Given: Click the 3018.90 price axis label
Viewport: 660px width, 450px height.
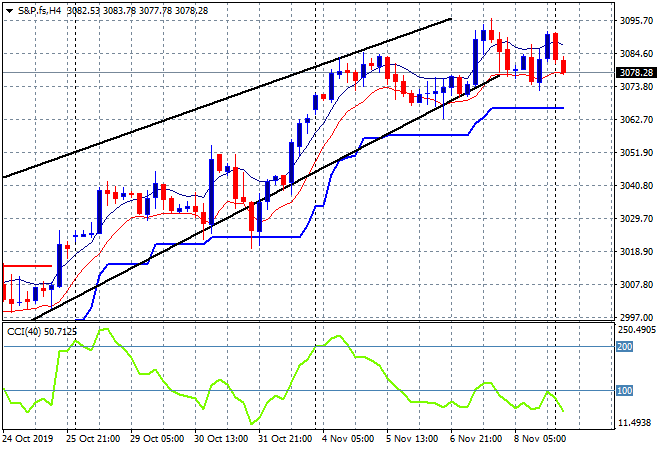Looking at the screenshot, I should coord(636,252).
